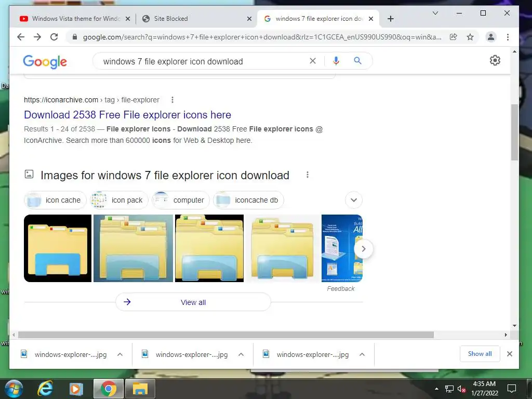
Task: Click the lock site info icon
Action: [75, 37]
